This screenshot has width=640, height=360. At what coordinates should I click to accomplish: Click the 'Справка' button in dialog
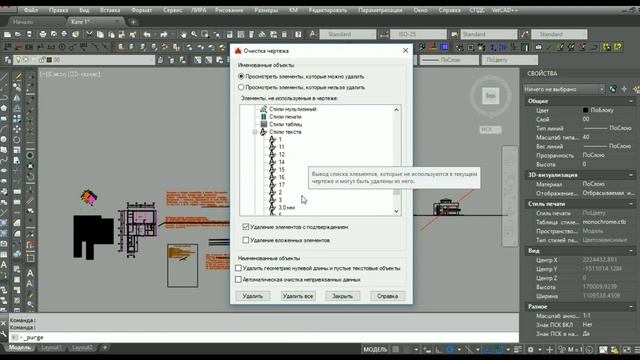click(x=387, y=296)
